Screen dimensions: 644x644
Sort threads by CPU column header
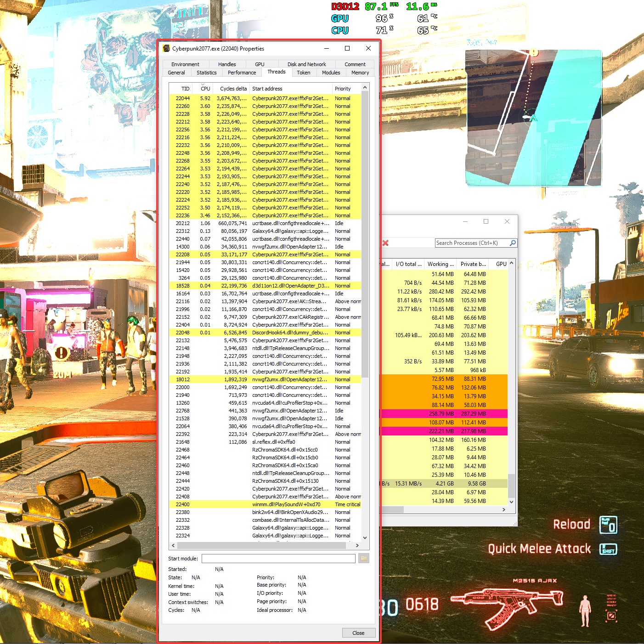point(205,89)
